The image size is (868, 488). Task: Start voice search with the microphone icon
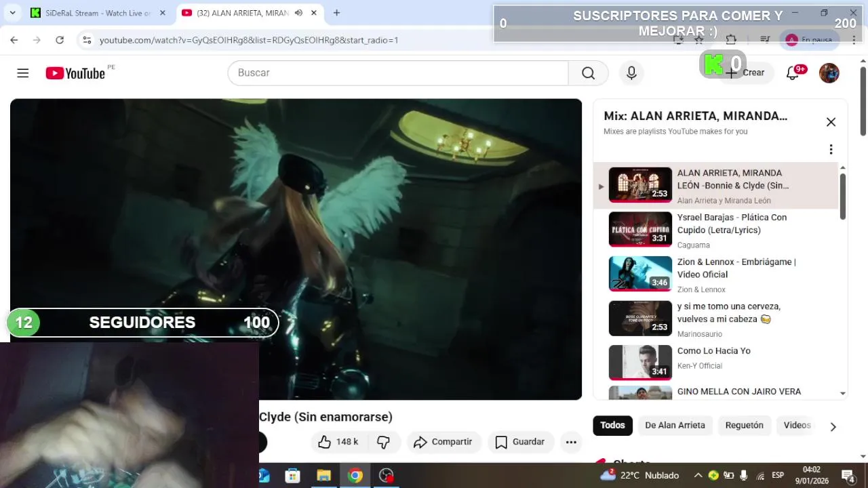(631, 73)
